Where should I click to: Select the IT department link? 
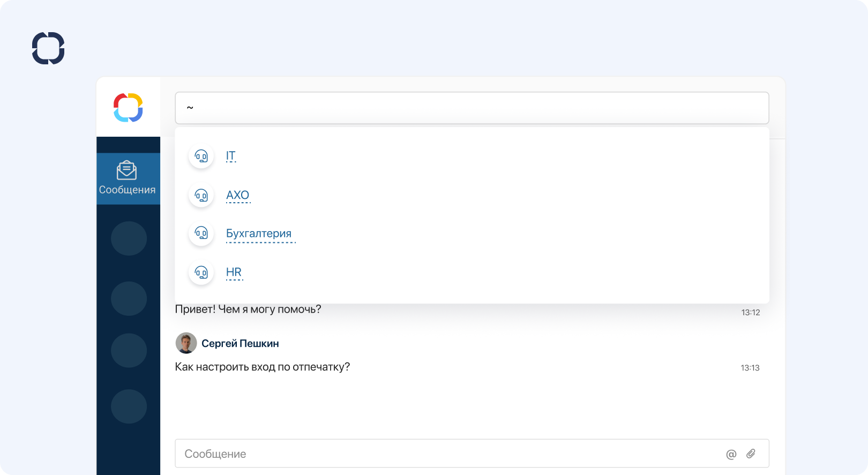pos(231,156)
